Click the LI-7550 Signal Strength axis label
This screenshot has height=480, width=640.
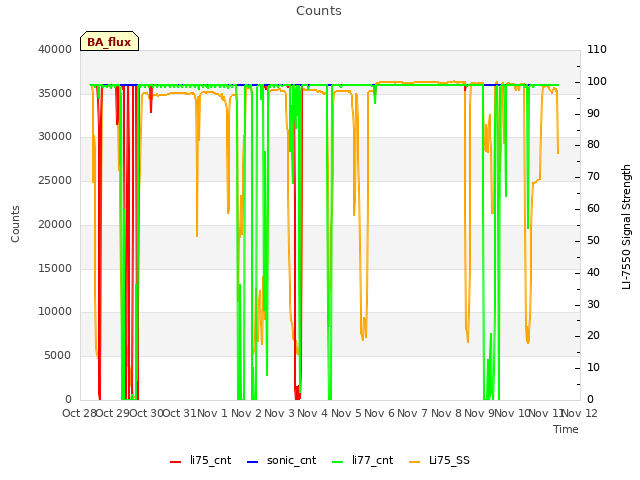tap(626, 227)
